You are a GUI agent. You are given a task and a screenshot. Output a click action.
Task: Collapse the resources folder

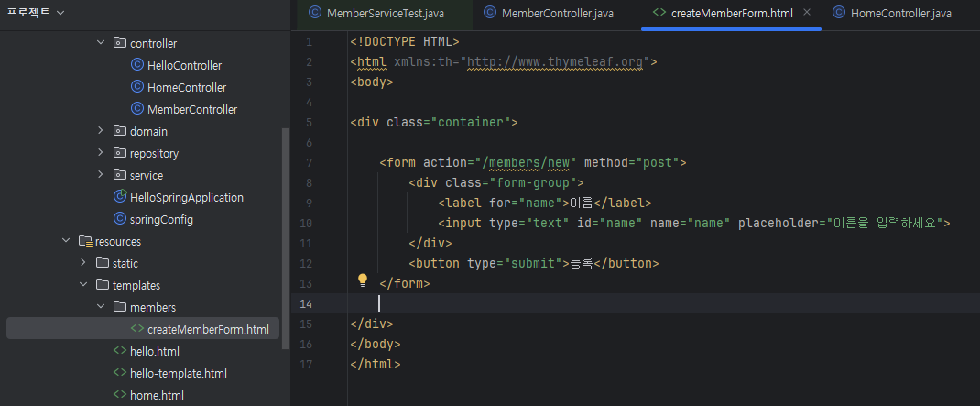coord(66,241)
